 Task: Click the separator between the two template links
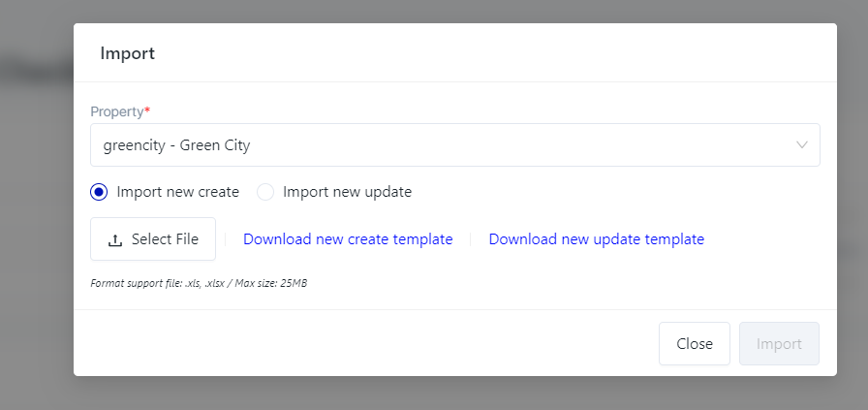[471, 239]
